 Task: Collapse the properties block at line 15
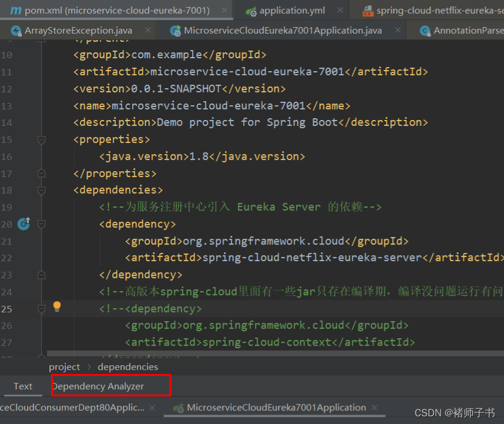click(x=42, y=140)
